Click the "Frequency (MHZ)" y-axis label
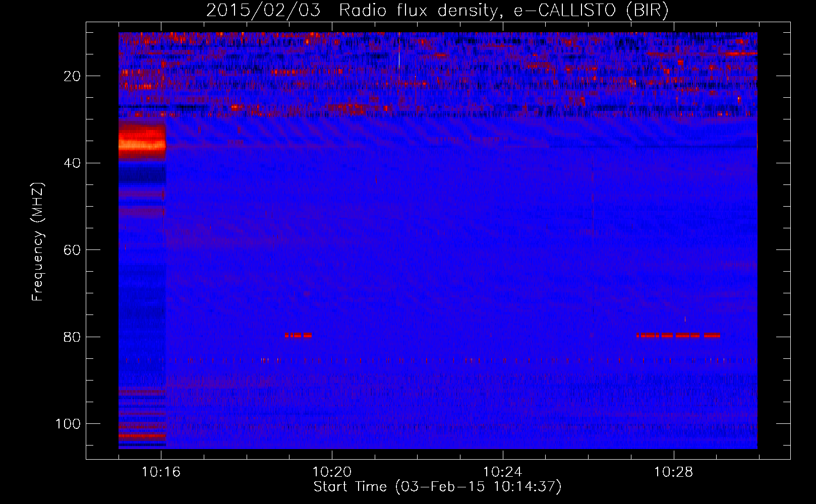 pyautogui.click(x=38, y=242)
